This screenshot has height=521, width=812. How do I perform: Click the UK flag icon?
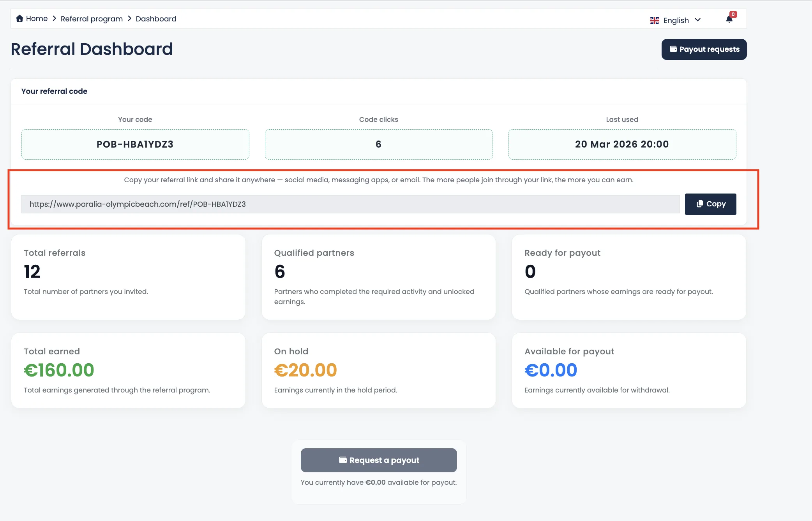655,20
